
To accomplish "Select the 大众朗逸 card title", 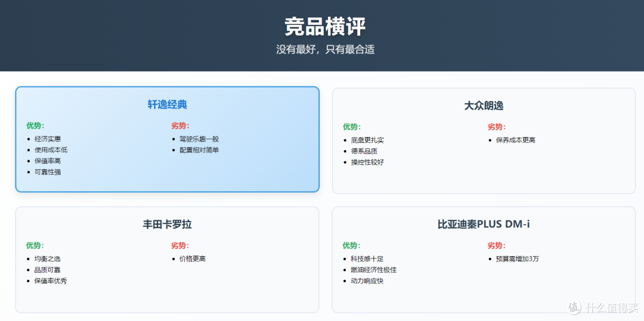I will click(x=484, y=106).
